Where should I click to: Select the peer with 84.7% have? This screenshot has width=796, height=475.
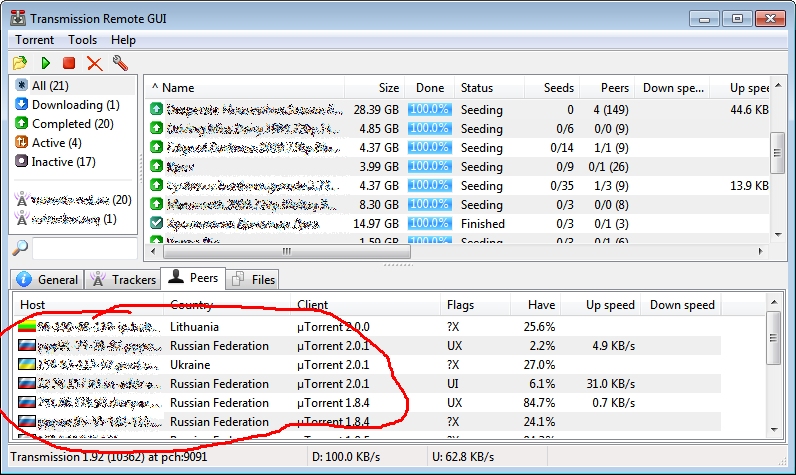point(367,402)
